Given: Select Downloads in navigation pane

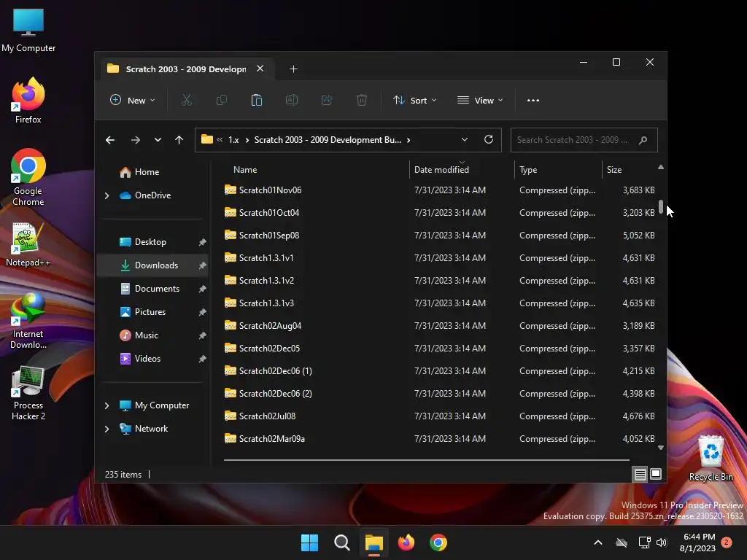Looking at the screenshot, I should pos(152,265).
